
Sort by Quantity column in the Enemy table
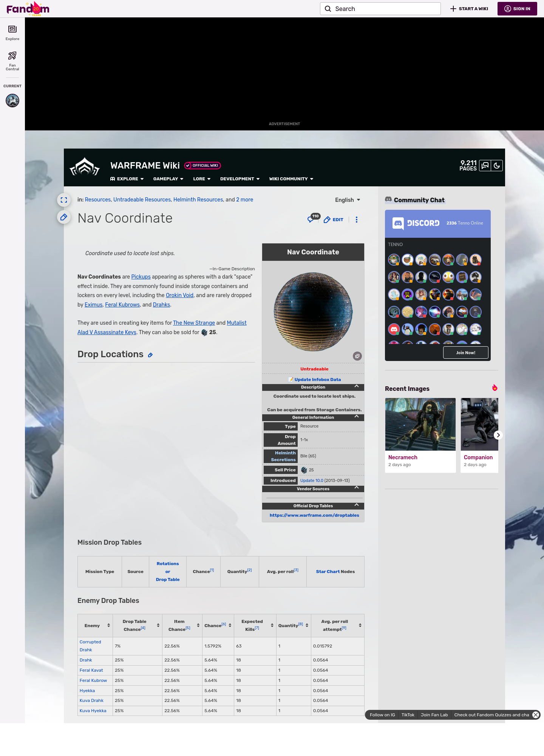(307, 626)
